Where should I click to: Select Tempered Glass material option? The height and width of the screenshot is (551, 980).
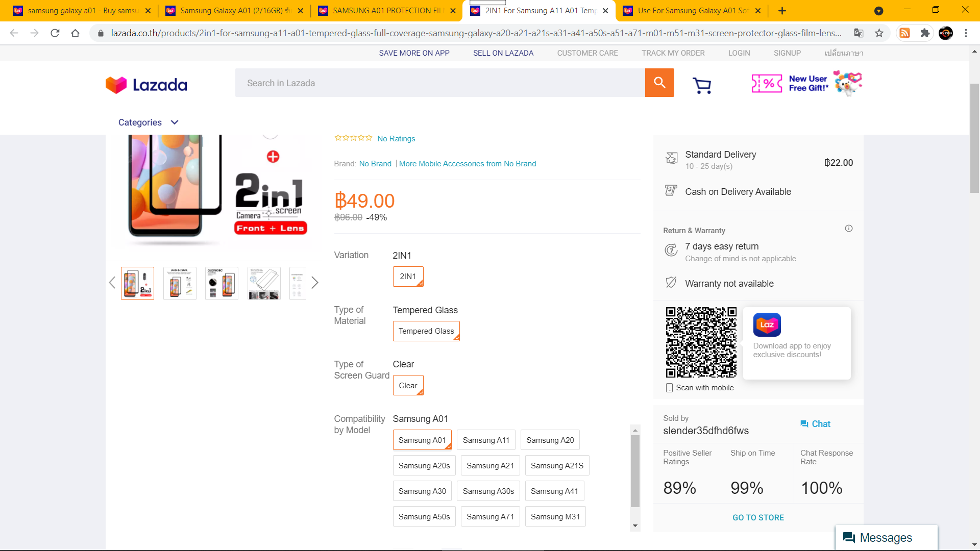(x=426, y=331)
